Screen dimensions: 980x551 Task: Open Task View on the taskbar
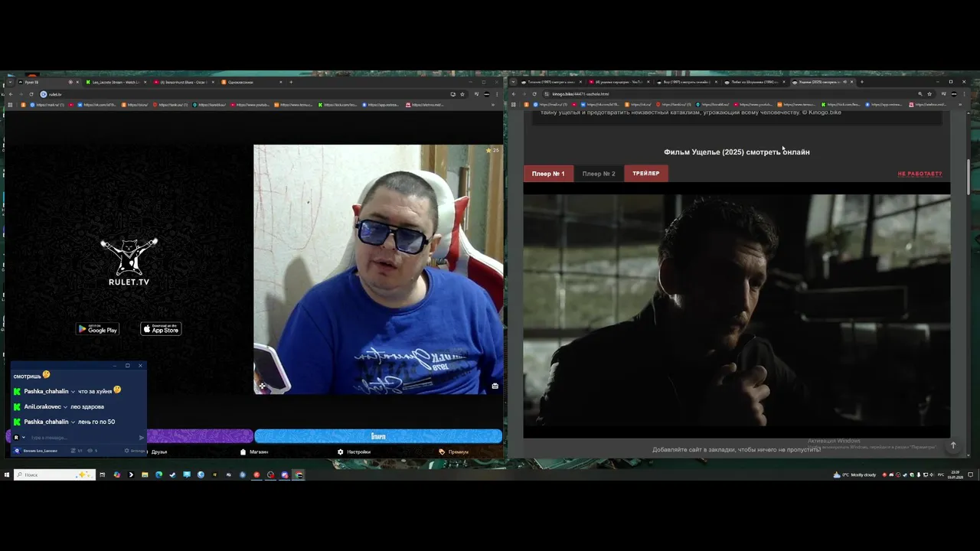tap(102, 474)
